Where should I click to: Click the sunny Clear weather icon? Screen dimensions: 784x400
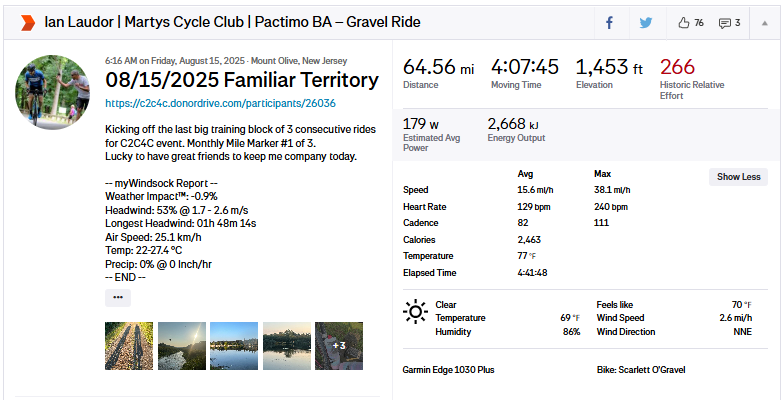tap(415, 312)
